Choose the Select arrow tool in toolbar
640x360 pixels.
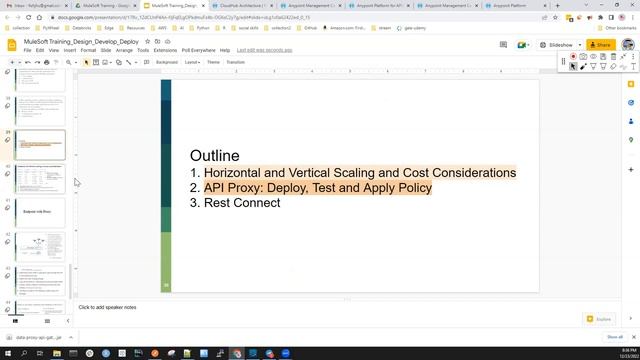pyautogui.click(x=86, y=62)
